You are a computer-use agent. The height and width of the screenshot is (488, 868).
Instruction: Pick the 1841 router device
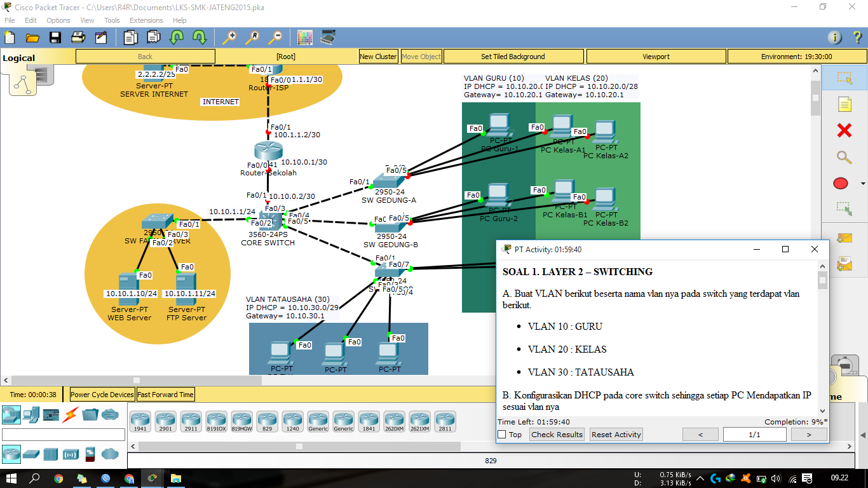(369, 421)
